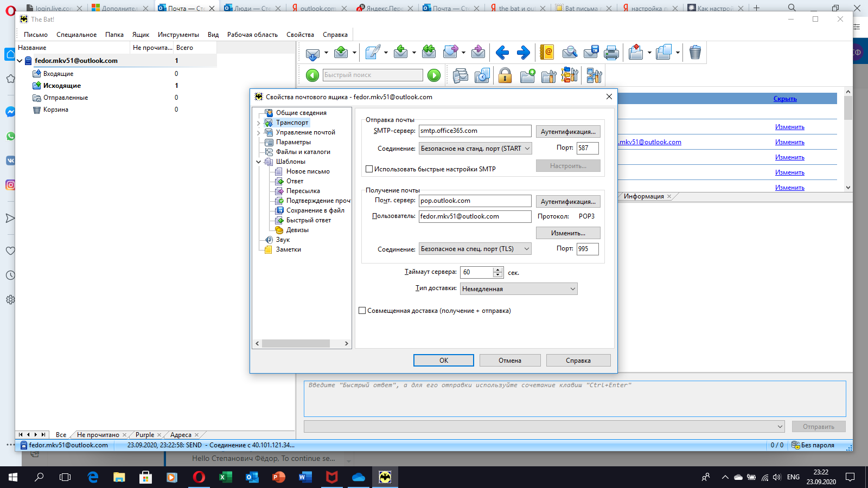Increase Таймаут сервера with up arrow
868x488 pixels.
point(497,269)
